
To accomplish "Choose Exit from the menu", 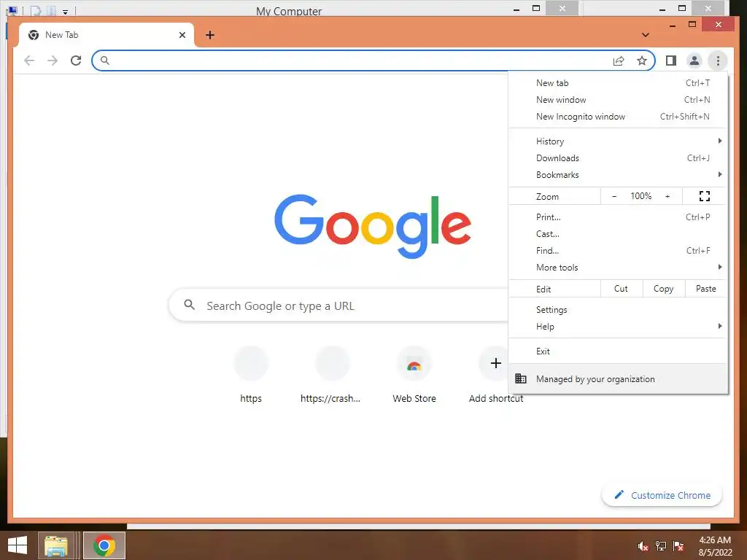I will (x=618, y=351).
